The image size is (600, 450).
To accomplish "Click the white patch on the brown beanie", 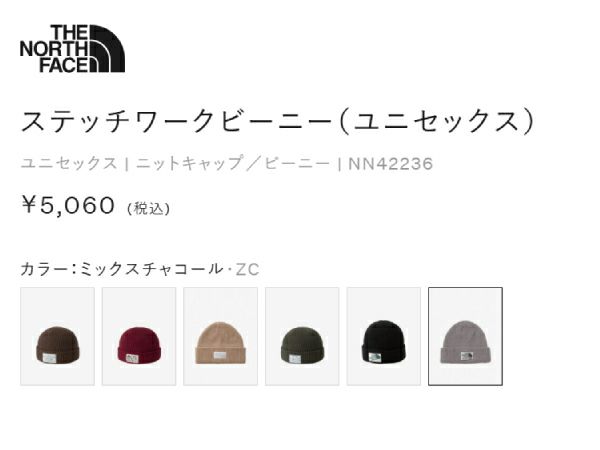I will point(49,358).
